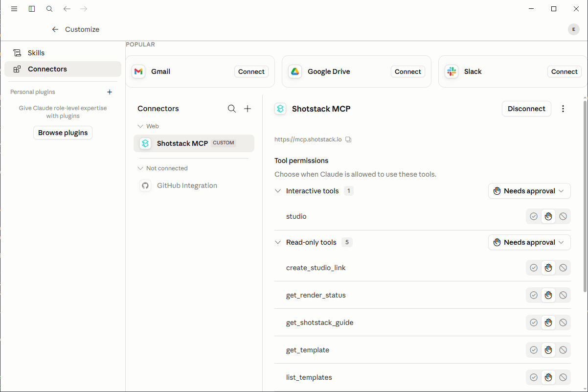Image resolution: width=588 pixels, height=392 pixels.
Task: Connect the Gmail connector
Action: pyautogui.click(x=251, y=71)
